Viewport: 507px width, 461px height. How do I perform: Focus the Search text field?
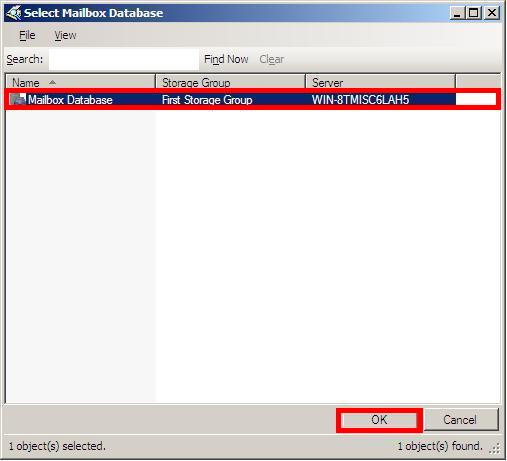click(124, 59)
